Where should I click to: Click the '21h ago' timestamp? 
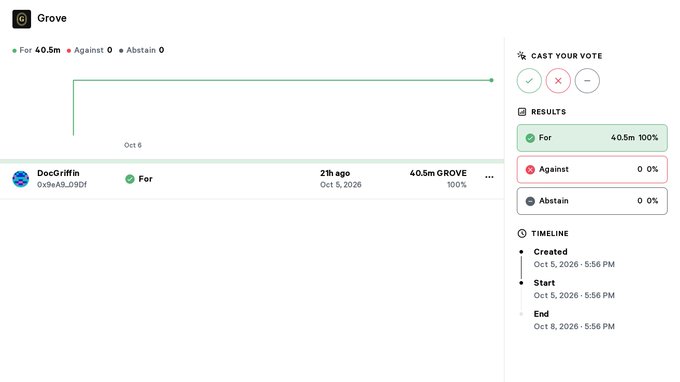click(335, 173)
